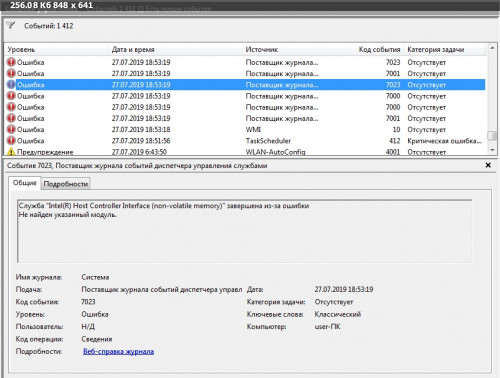Sort by the Дата и время column header
The image size is (500, 378).
pyautogui.click(x=176, y=50)
